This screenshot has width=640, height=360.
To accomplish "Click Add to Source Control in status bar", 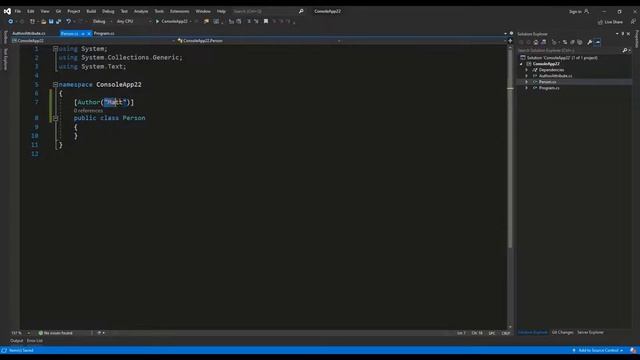I will [x=598, y=351].
